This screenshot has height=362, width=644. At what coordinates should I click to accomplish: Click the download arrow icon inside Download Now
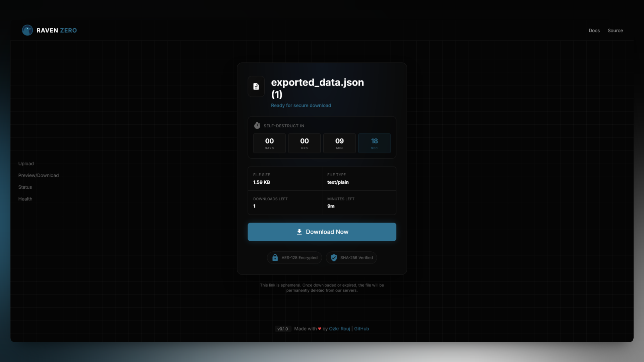pyautogui.click(x=299, y=232)
